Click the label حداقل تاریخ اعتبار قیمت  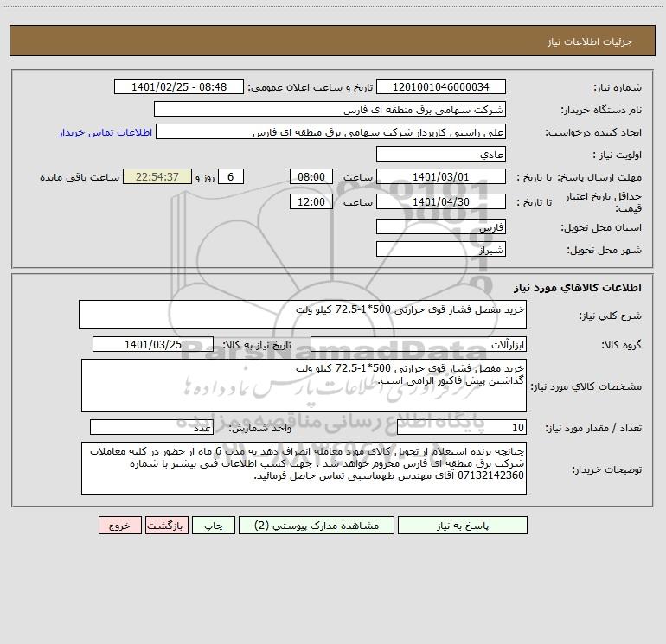coord(603,202)
